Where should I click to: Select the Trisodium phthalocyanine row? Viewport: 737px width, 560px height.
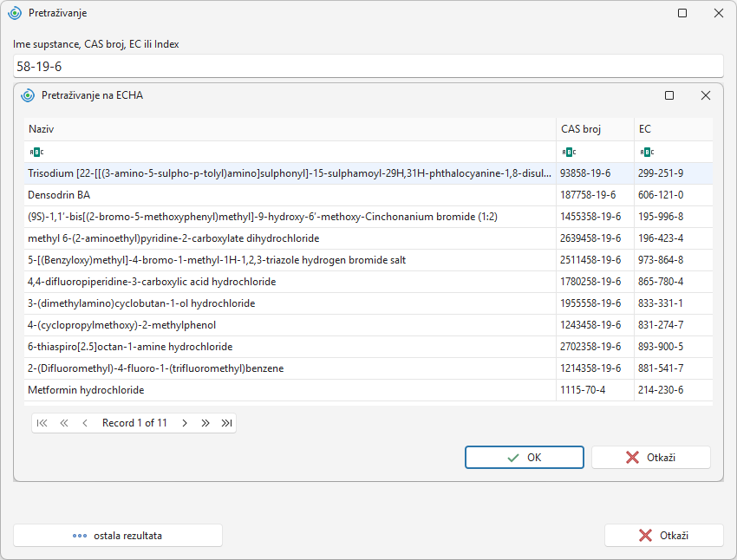point(368,173)
